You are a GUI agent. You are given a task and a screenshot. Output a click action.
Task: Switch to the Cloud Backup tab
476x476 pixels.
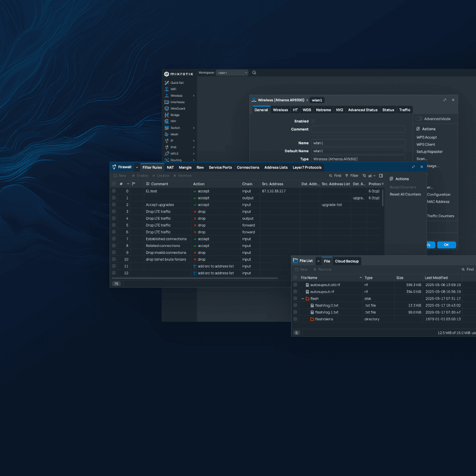(x=347, y=261)
